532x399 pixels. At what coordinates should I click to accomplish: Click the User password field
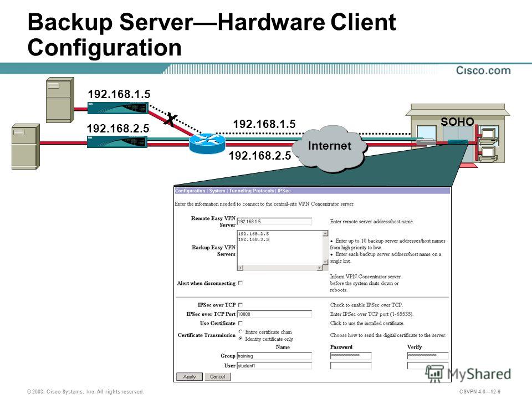tap(351, 365)
